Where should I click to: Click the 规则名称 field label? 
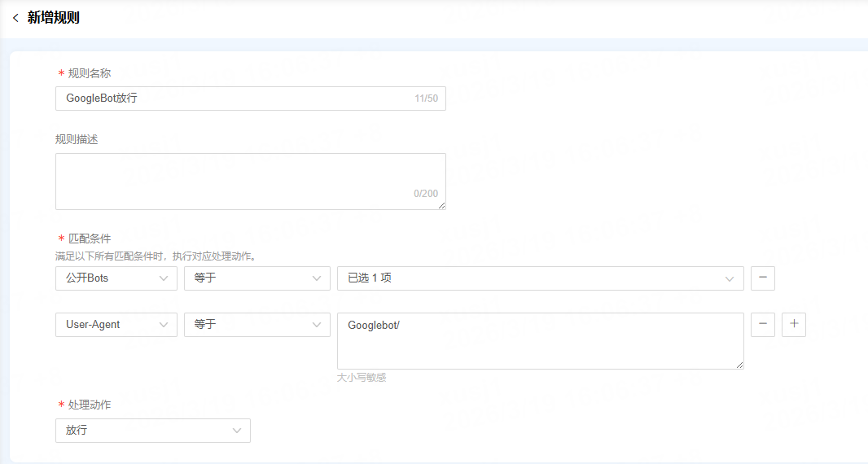pos(90,73)
